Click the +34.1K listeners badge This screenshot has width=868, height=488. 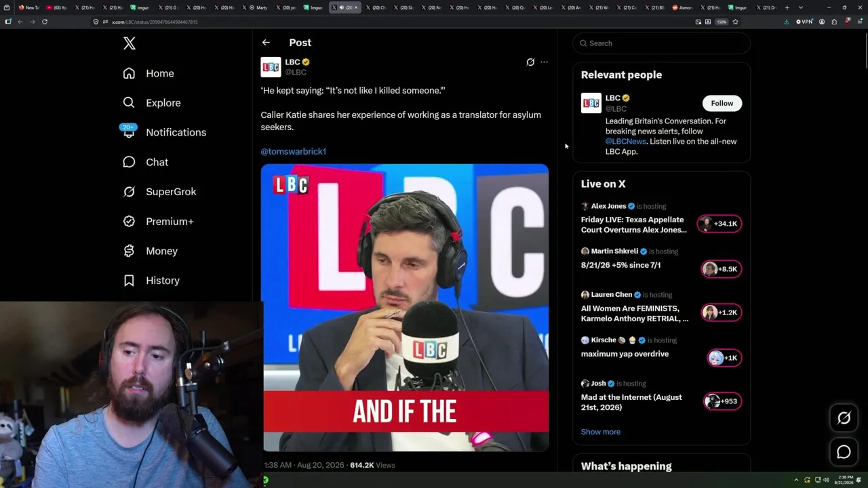(x=720, y=224)
